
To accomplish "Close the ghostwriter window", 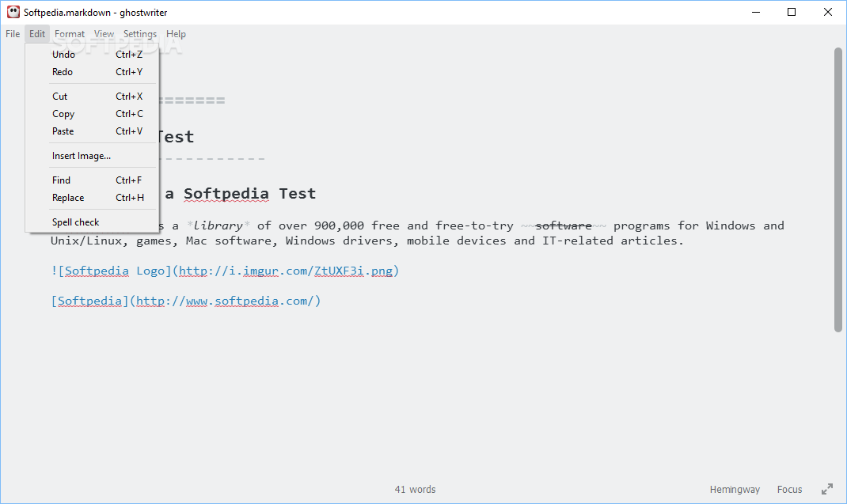I will pos(827,12).
